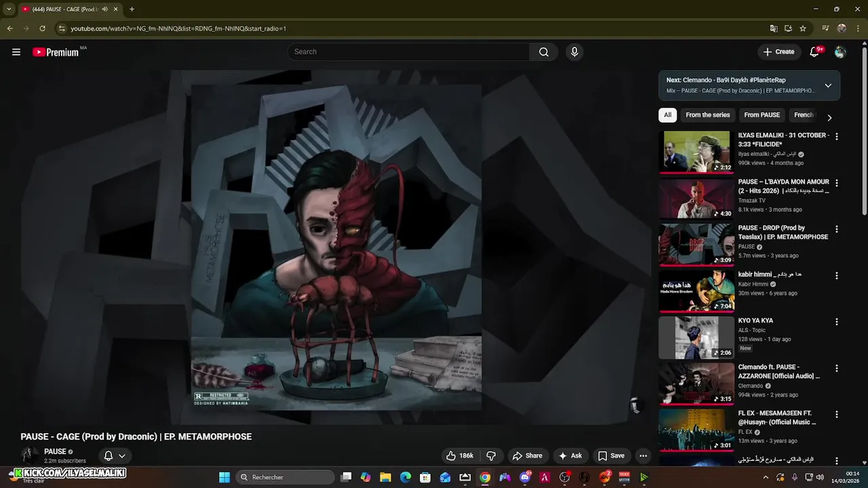Screen dimensions: 868x488
Task: Bookmark this page with star icon
Action: [x=803, y=28]
